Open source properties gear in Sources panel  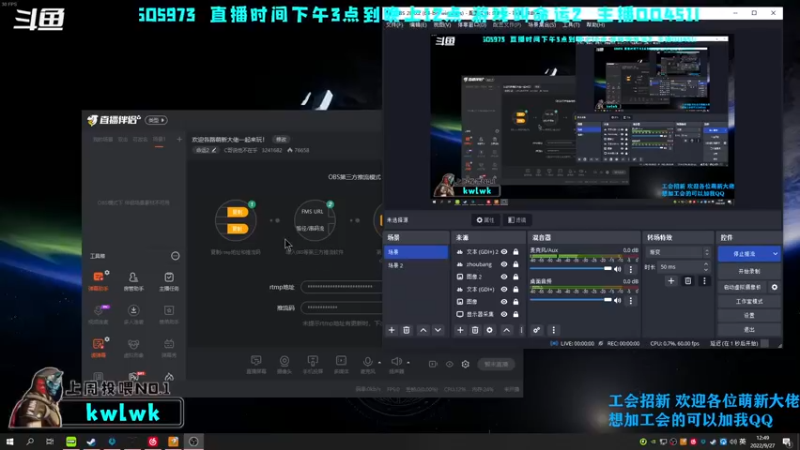coord(489,330)
